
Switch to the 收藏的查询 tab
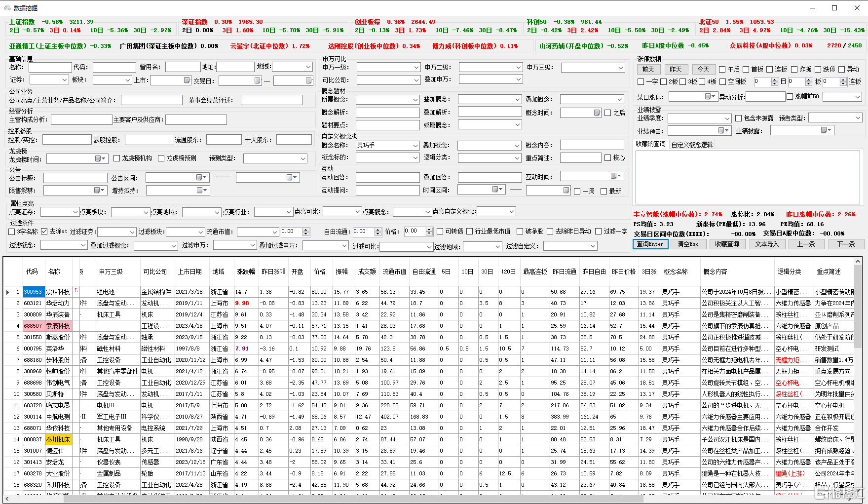click(650, 144)
